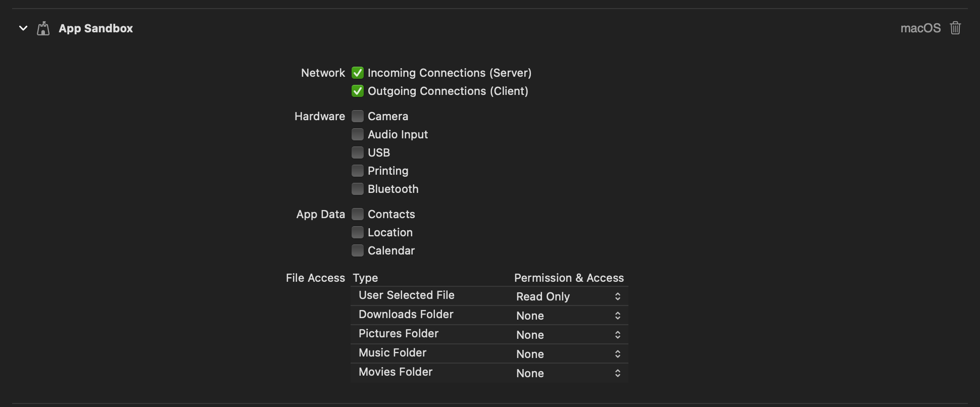Image resolution: width=980 pixels, height=407 pixels.
Task: Click the App Sandbox capability icon
Action: click(x=43, y=28)
